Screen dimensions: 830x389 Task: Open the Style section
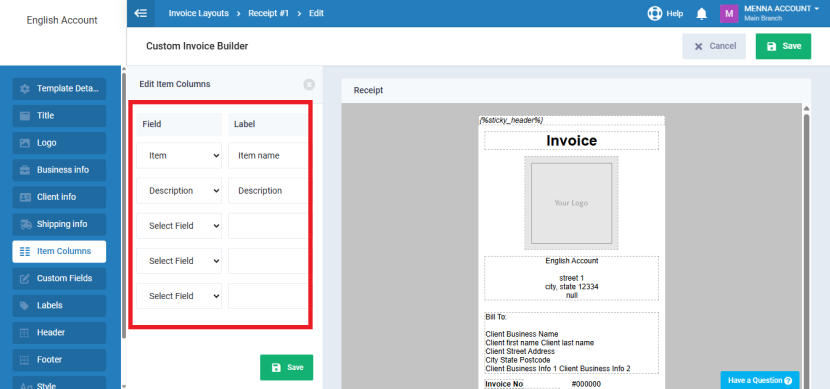click(x=59, y=383)
